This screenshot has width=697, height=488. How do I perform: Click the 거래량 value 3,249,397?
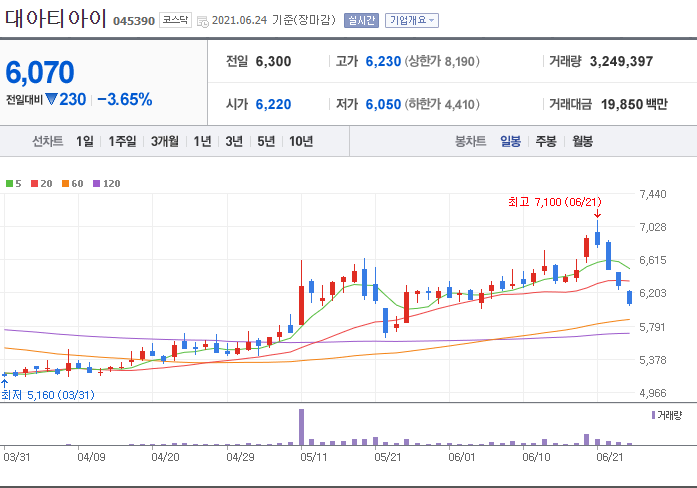(x=621, y=61)
